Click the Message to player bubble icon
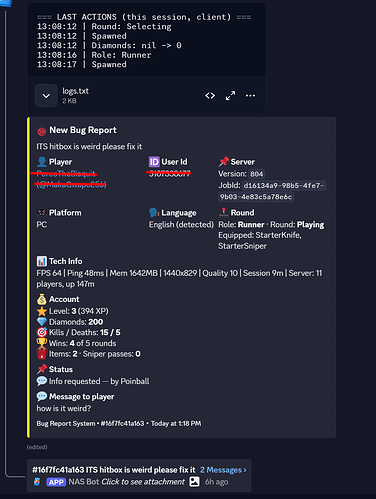The height and width of the screenshot is (499, 376). pos(42,396)
